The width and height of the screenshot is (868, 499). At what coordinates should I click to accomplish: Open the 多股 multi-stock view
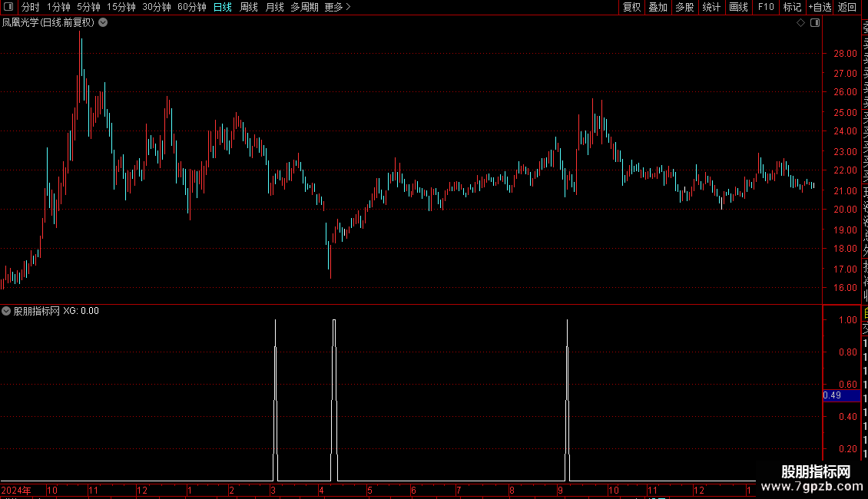tap(684, 7)
